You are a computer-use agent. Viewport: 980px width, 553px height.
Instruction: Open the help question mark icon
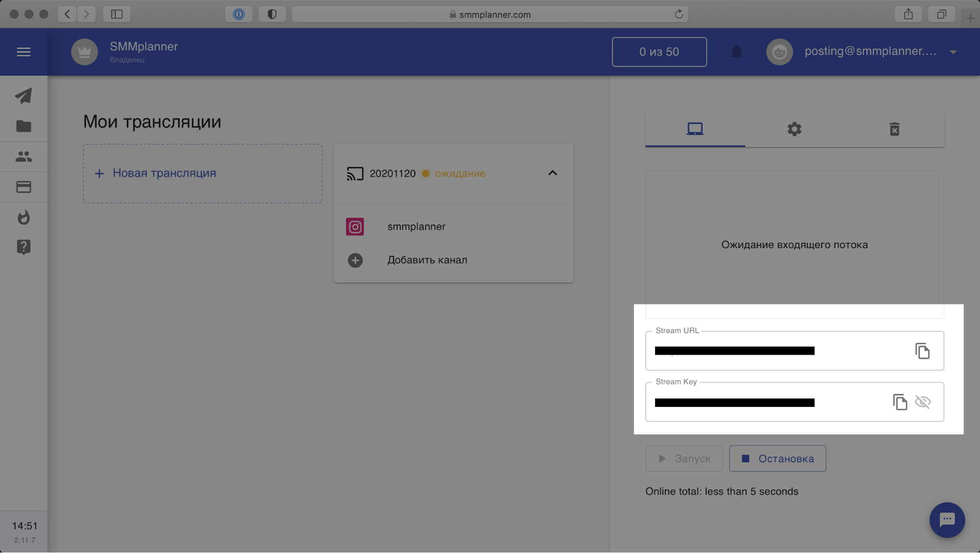(24, 247)
